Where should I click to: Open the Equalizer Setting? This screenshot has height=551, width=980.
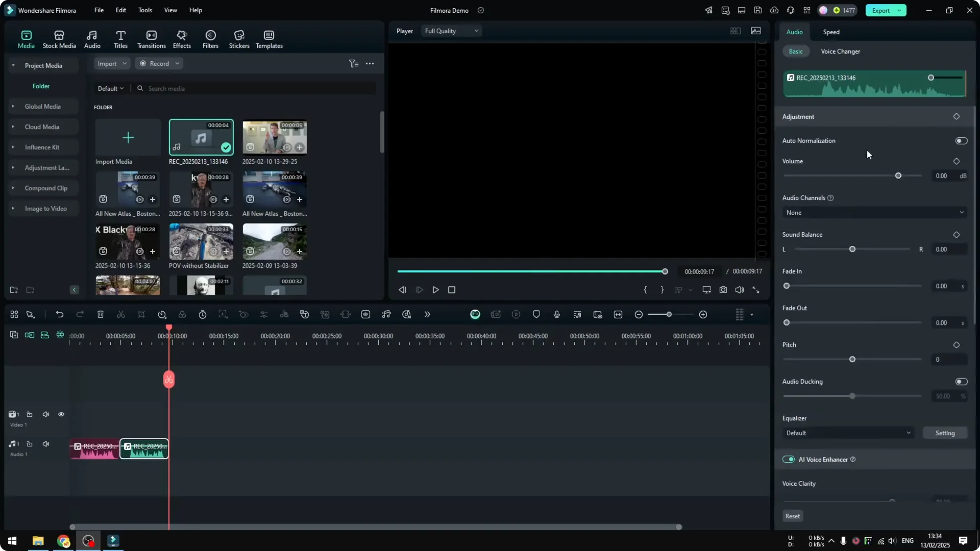coord(945,433)
